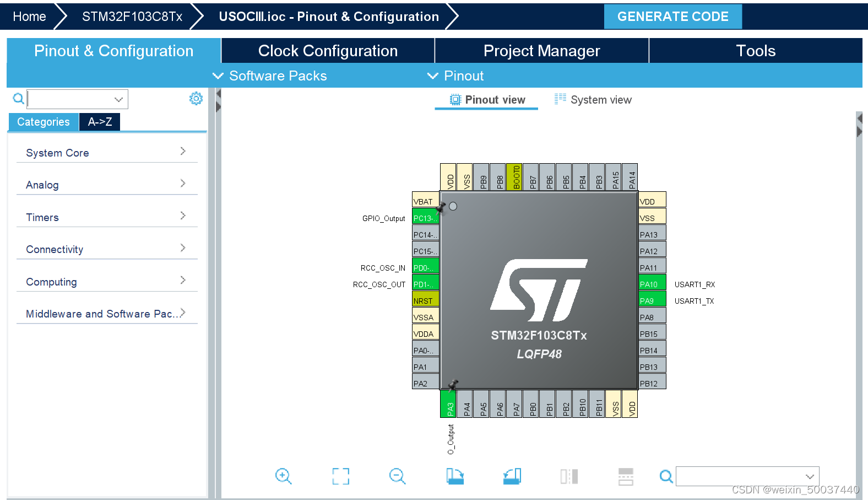
Task: Open the category search combo box dropdown
Action: pyautogui.click(x=118, y=100)
